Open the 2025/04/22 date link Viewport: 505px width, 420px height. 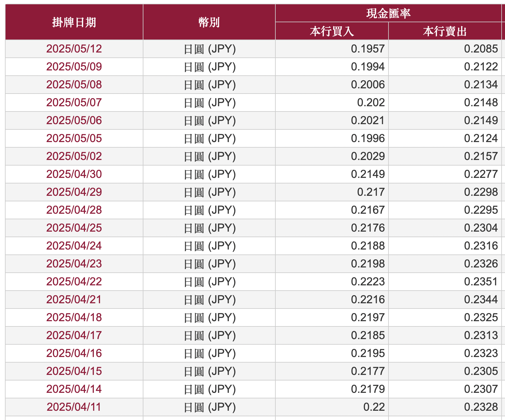point(74,282)
